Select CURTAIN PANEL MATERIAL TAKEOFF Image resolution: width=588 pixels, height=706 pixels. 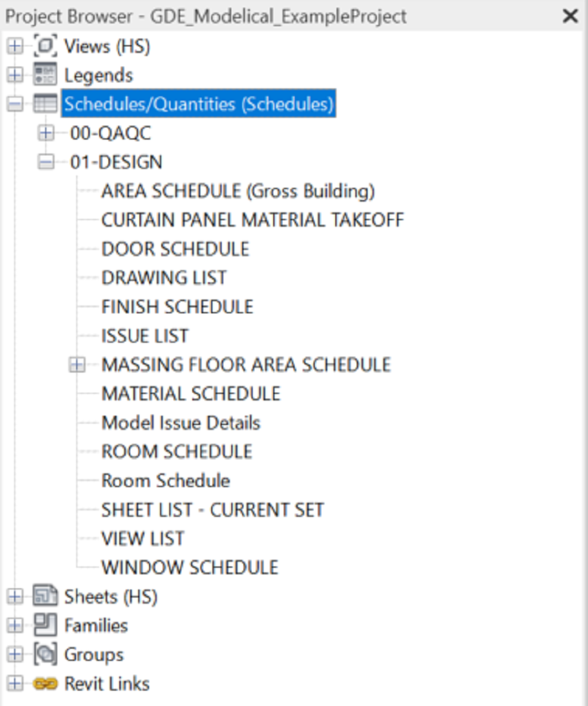(253, 220)
